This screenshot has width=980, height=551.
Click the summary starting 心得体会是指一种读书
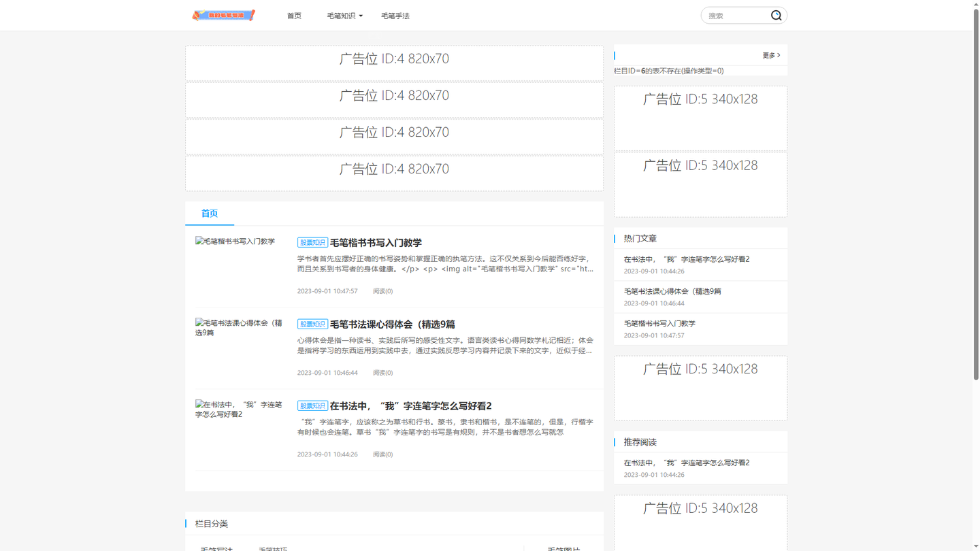pyautogui.click(x=445, y=346)
